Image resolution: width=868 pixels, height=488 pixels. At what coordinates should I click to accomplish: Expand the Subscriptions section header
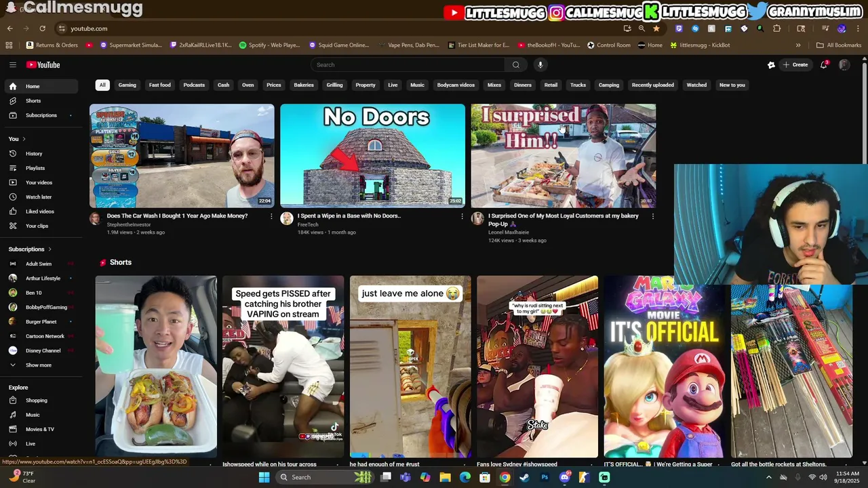pos(30,249)
